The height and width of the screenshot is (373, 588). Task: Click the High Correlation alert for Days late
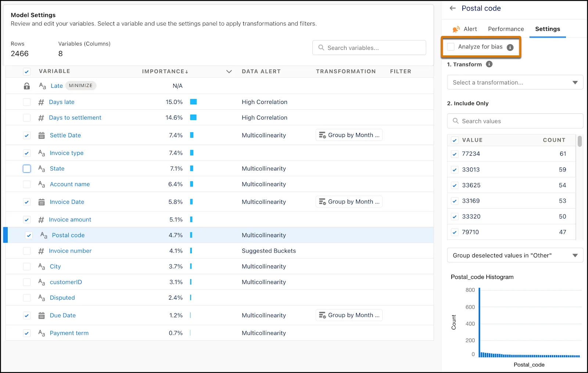point(265,102)
